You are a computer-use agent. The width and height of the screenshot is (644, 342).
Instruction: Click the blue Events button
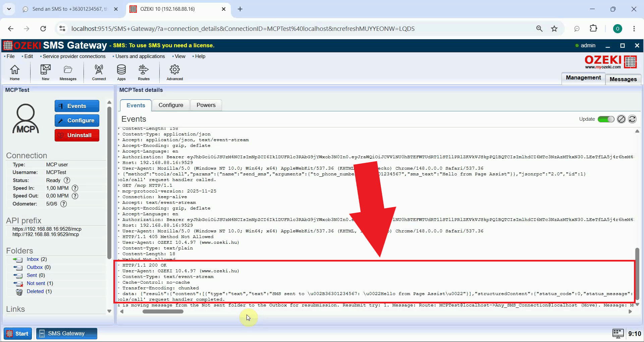77,106
